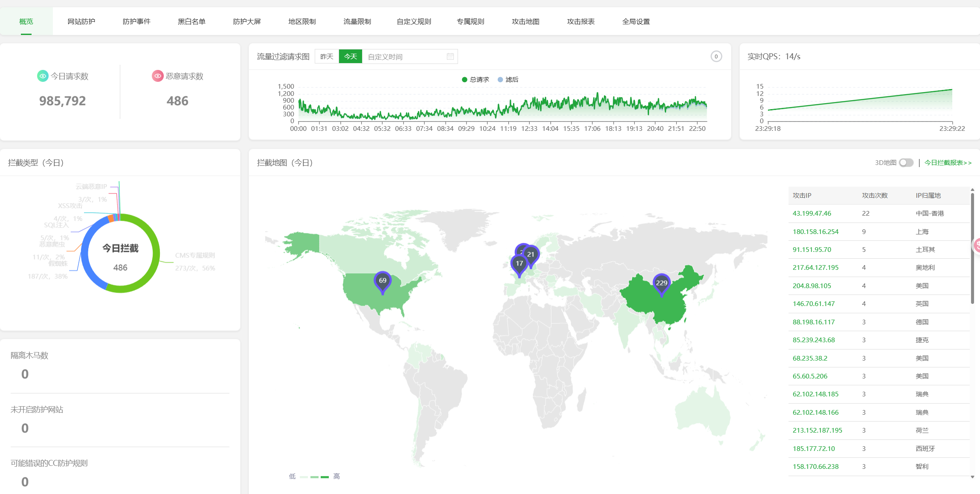Click attack IP 62.102.148.166
The width and height of the screenshot is (980, 494).
(x=815, y=413)
